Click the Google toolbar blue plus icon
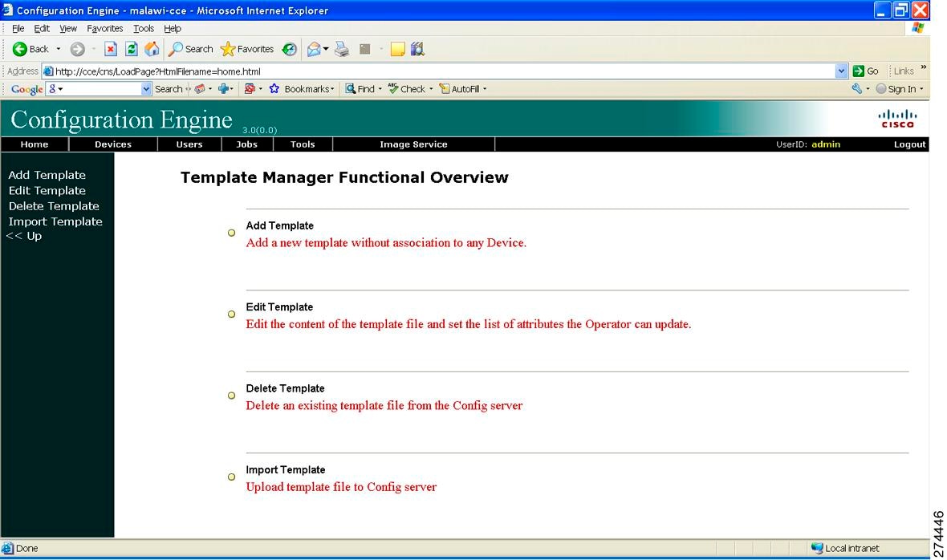947x560 pixels. pyautogui.click(x=224, y=89)
